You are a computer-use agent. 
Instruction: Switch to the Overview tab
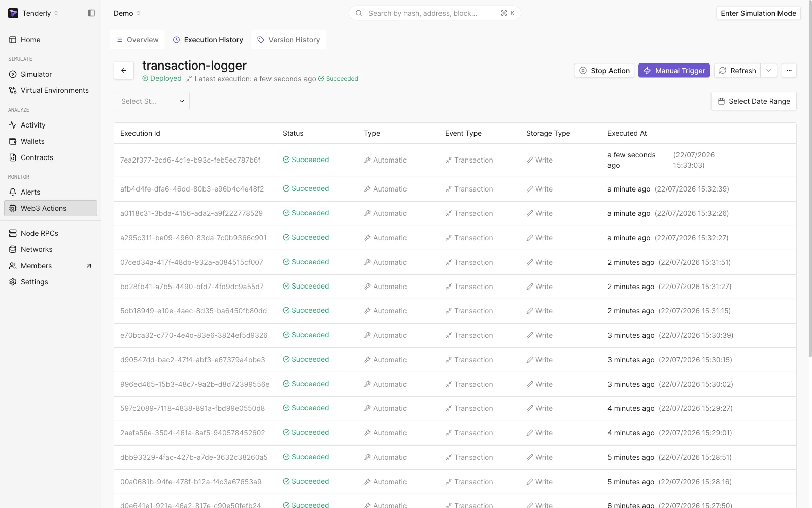point(138,40)
